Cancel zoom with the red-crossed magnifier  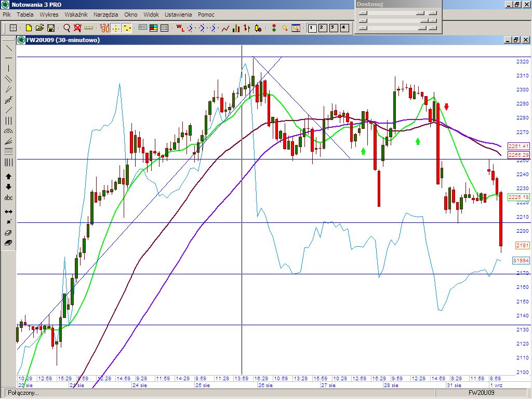tap(77, 28)
